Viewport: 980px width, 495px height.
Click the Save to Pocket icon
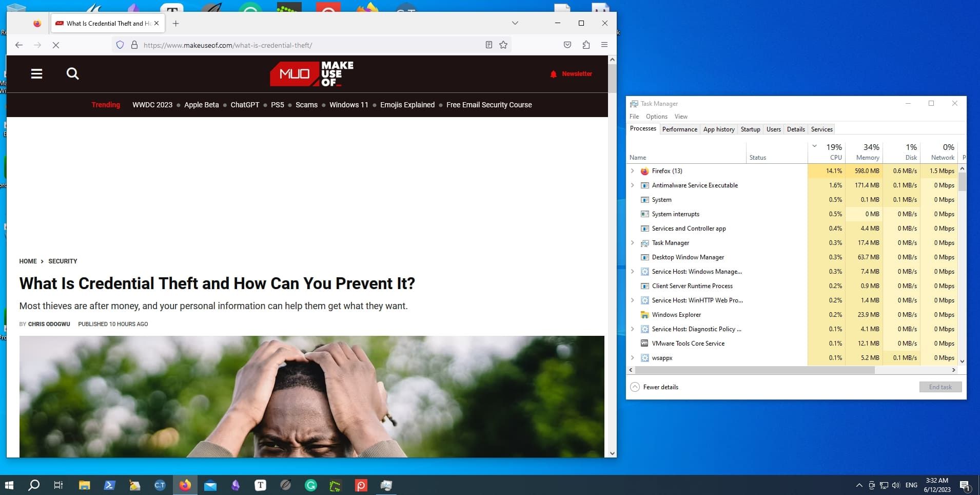click(567, 45)
